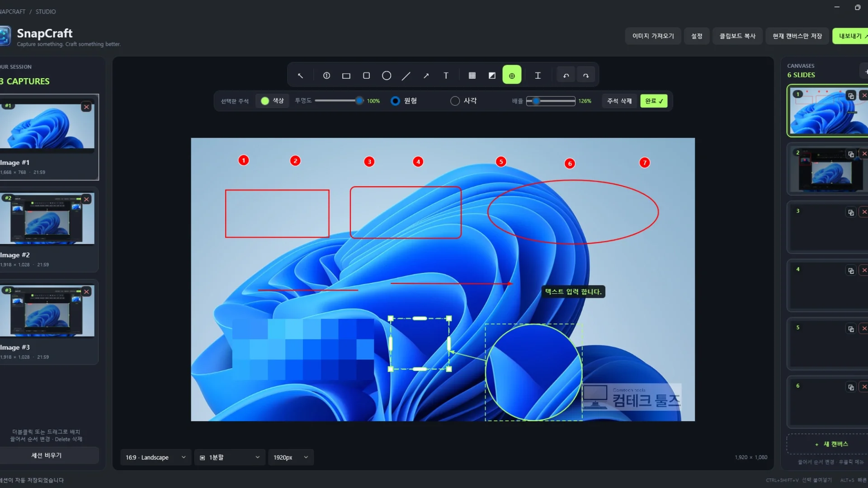Select the T text tool
This screenshot has height=488, width=868.
click(446, 75)
